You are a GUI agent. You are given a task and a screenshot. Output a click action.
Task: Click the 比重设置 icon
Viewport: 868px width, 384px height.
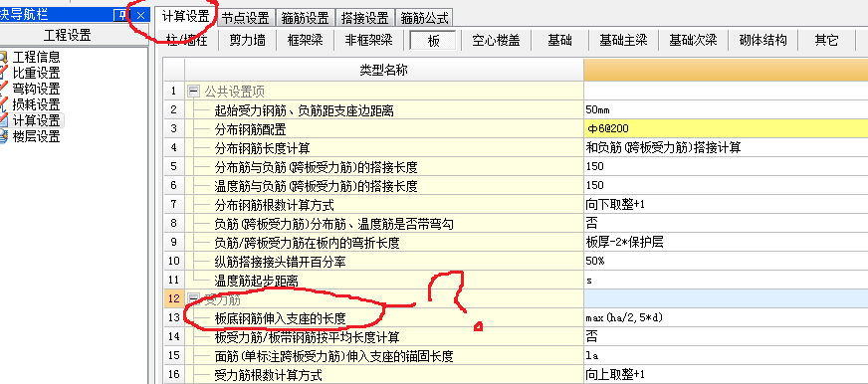pyautogui.click(x=4, y=73)
